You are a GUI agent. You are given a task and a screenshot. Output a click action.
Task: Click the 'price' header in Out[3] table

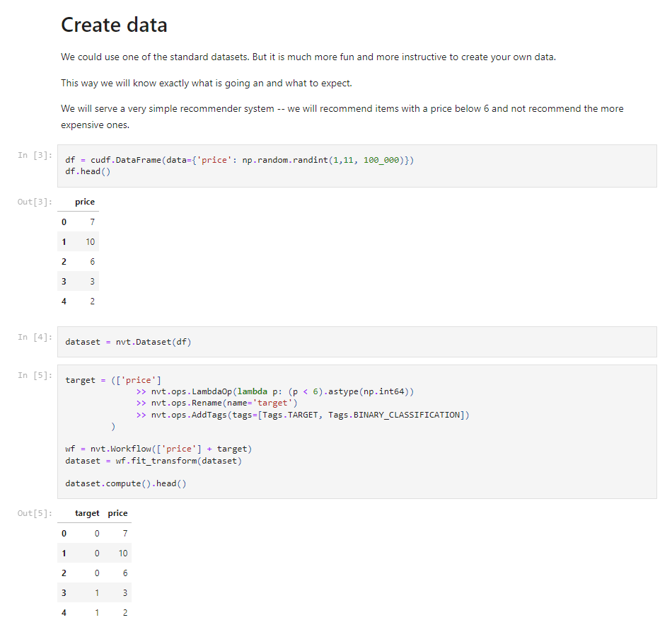point(85,202)
